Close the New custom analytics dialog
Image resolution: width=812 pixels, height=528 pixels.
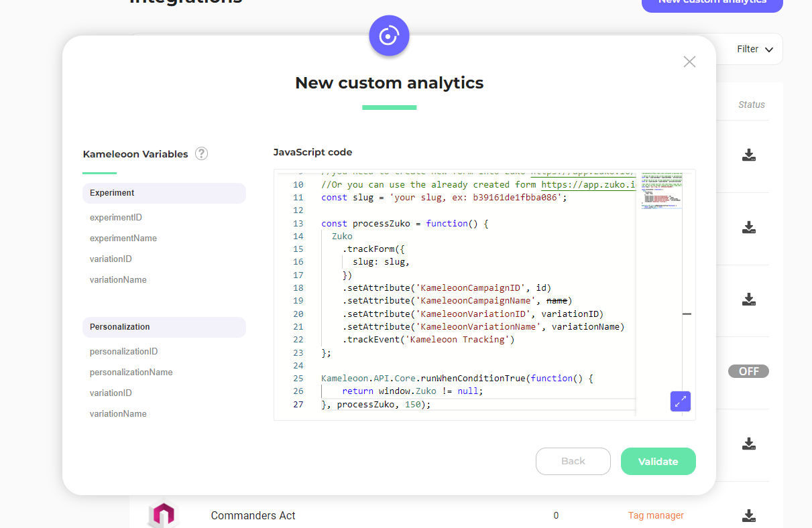click(689, 62)
